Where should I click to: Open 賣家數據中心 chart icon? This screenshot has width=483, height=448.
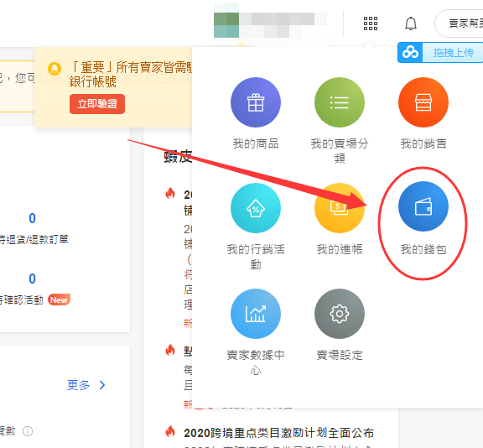[x=256, y=314]
